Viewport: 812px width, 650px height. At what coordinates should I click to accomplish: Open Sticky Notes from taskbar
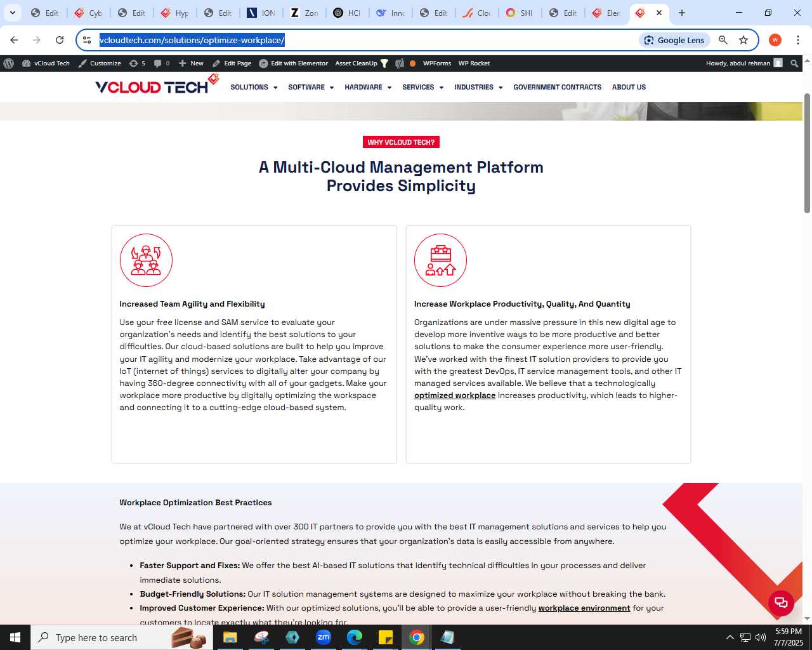tap(386, 637)
